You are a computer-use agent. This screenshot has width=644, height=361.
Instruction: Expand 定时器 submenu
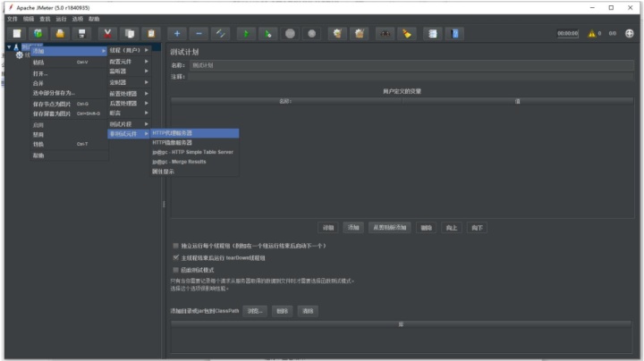tap(129, 82)
